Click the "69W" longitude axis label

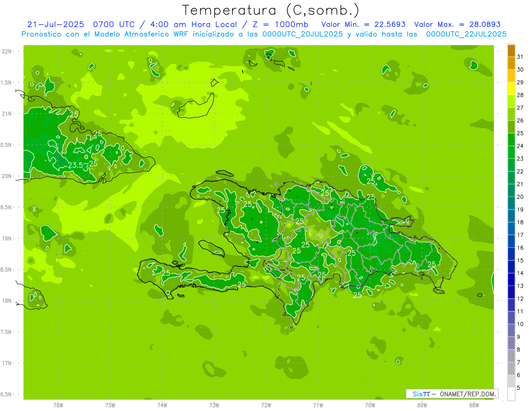pyautogui.click(x=422, y=405)
